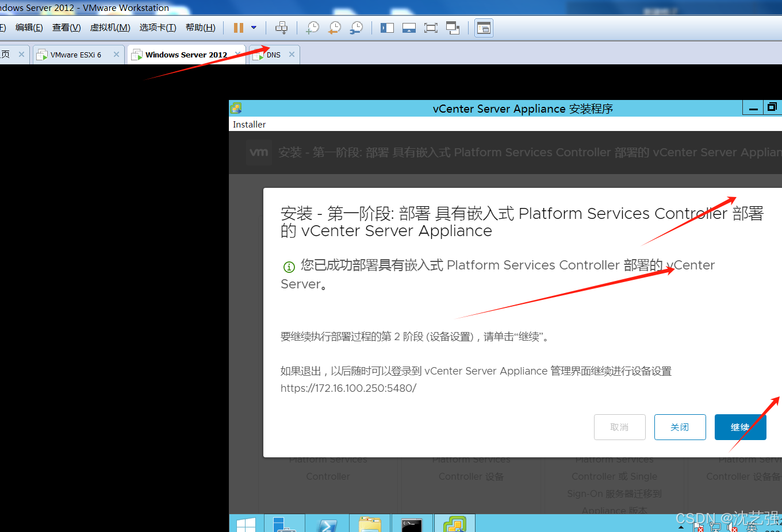Close the VMware ESXi 6 tab
The height and width of the screenshot is (532, 782).
coord(116,55)
